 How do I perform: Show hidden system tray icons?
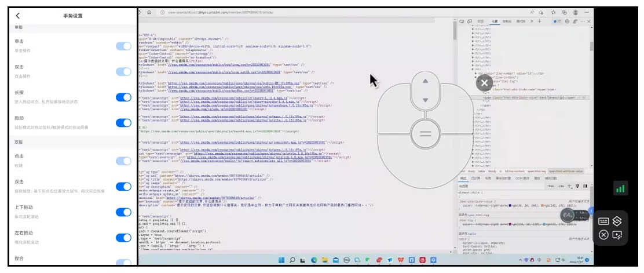tap(521, 260)
